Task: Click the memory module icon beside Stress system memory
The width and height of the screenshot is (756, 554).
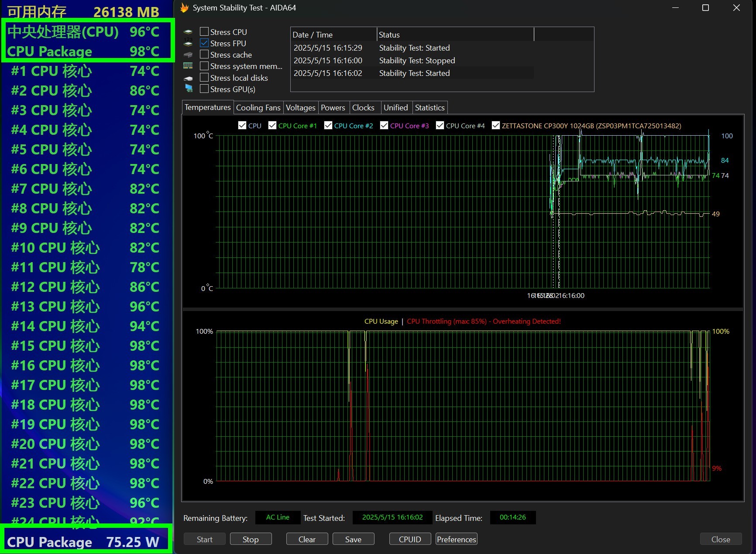Action: [x=188, y=66]
